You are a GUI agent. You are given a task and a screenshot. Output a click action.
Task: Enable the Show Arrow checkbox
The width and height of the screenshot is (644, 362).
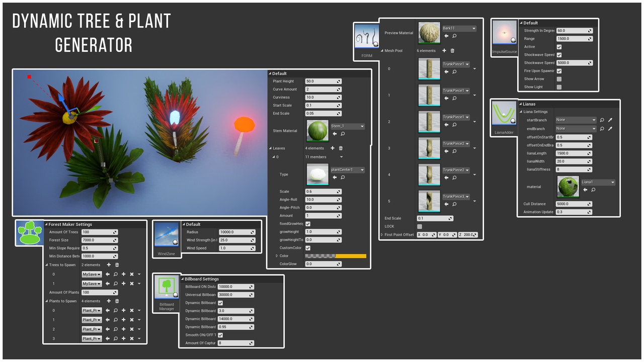pyautogui.click(x=559, y=79)
